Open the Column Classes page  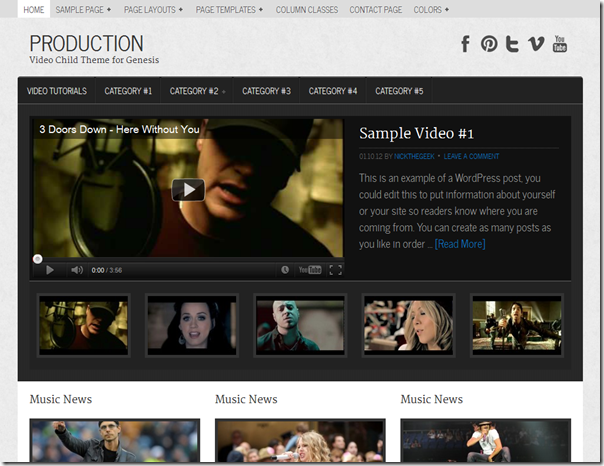307,10
